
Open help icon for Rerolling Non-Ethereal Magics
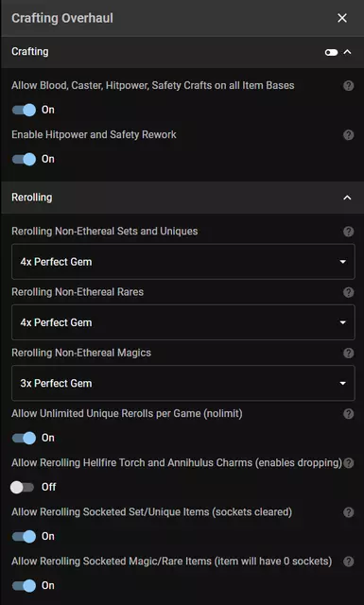click(x=349, y=353)
